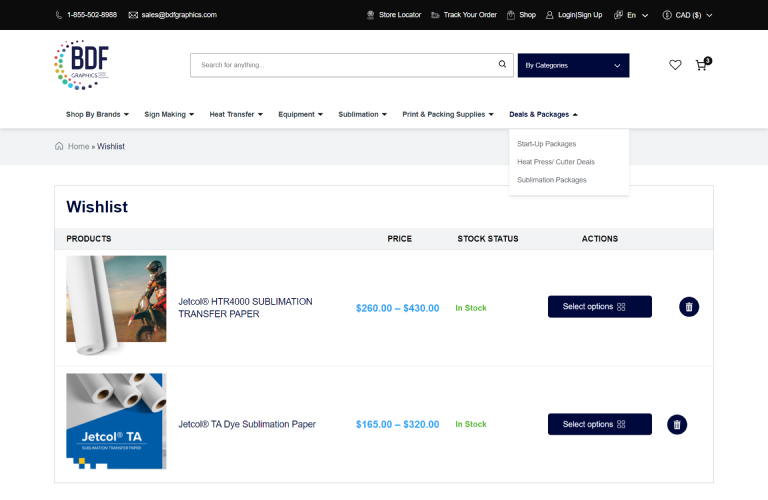Click the Jetcol HTR4000 product thumbnail
The height and width of the screenshot is (500, 768).
pyautogui.click(x=116, y=305)
